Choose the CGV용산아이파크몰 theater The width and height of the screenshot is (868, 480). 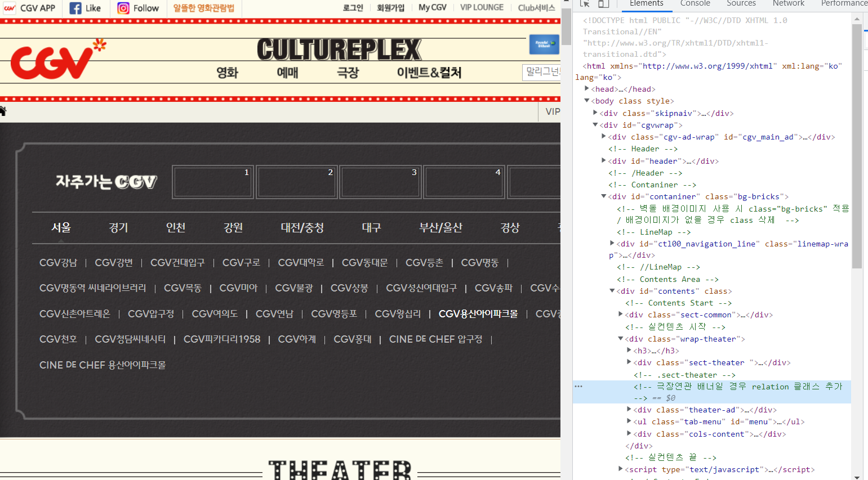tap(478, 314)
